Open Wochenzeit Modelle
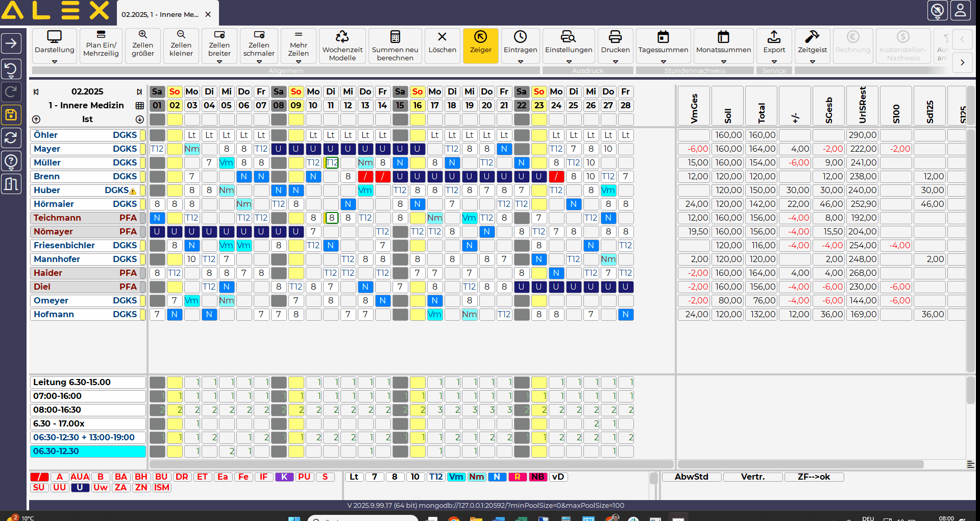The height and width of the screenshot is (521, 980). pyautogui.click(x=342, y=45)
